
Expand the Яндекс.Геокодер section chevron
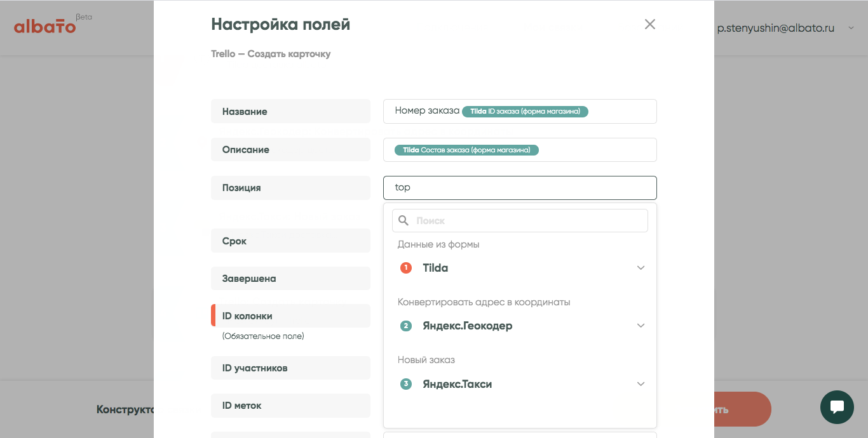point(641,326)
